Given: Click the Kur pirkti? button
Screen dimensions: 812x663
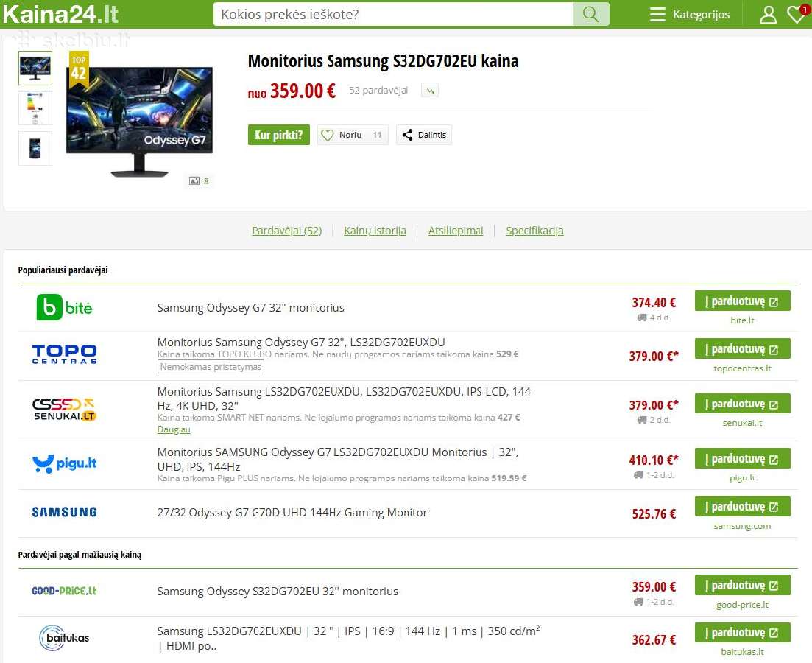Looking at the screenshot, I should pos(278,135).
